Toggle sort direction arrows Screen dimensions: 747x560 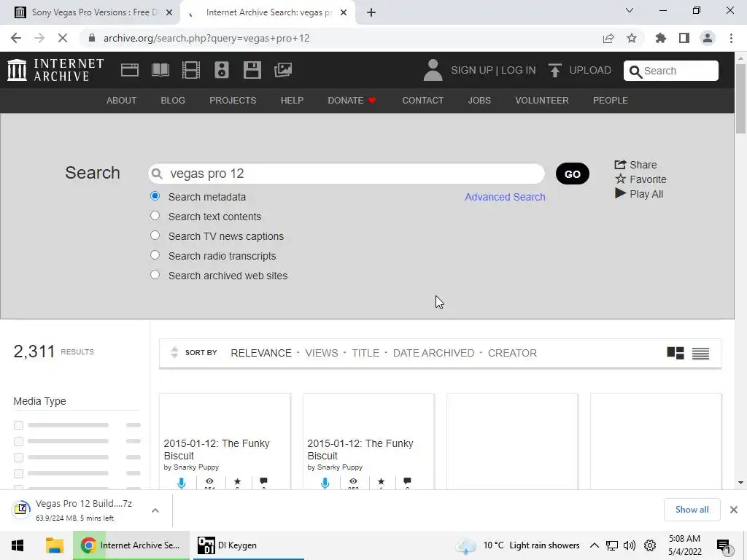tap(174, 352)
